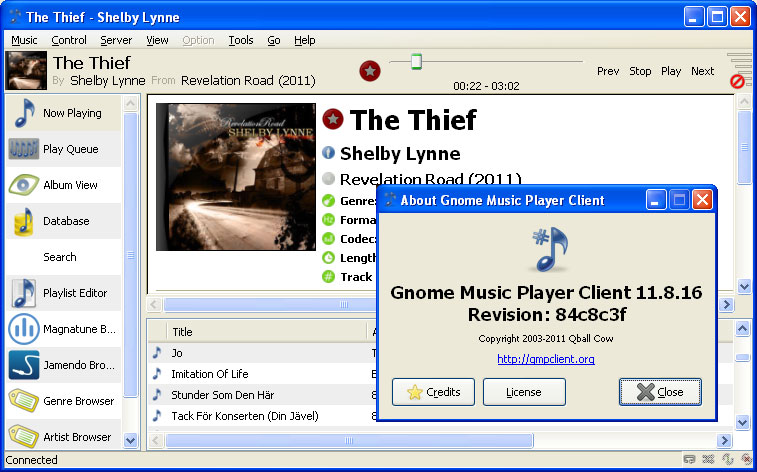The image size is (757, 472).
Task: Click the green Format icon
Action: [x=328, y=220]
